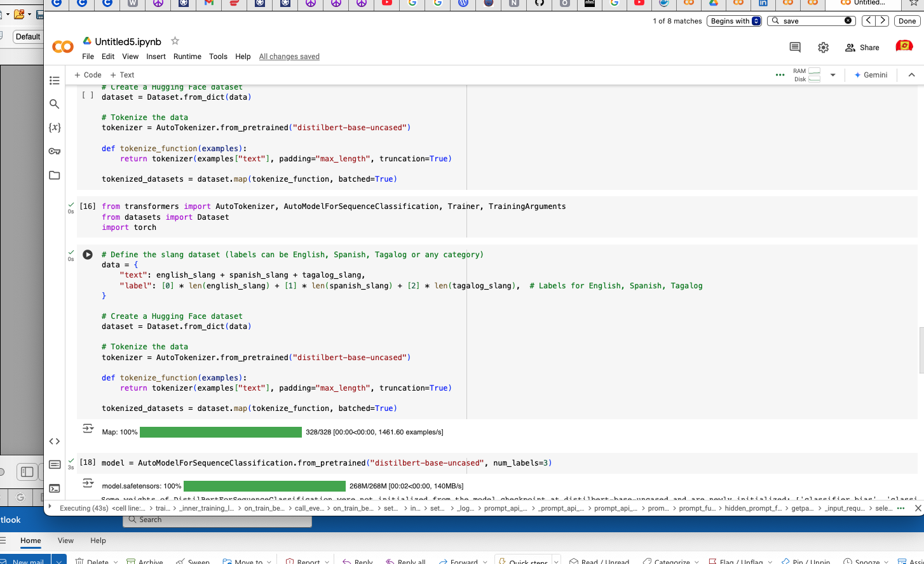Open the notebook search sidebar
924x564 pixels.
(x=55, y=104)
